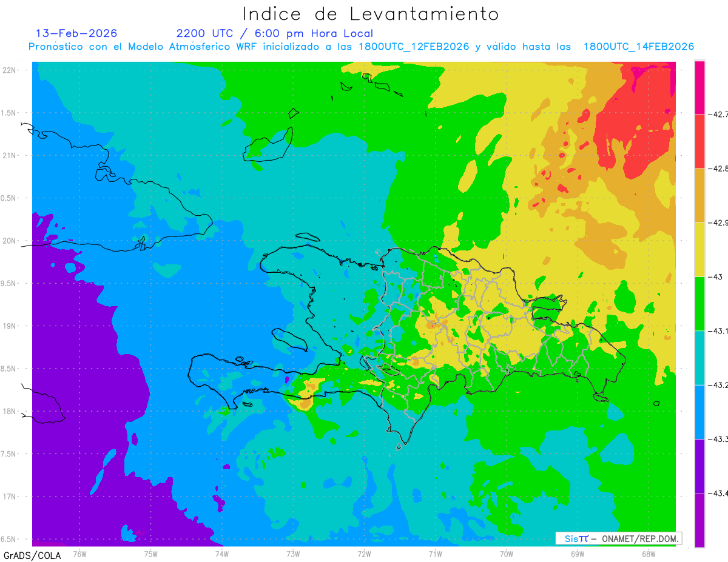This screenshot has height=562, width=728.
Task: Click the legend value '-43'
Action: point(716,276)
